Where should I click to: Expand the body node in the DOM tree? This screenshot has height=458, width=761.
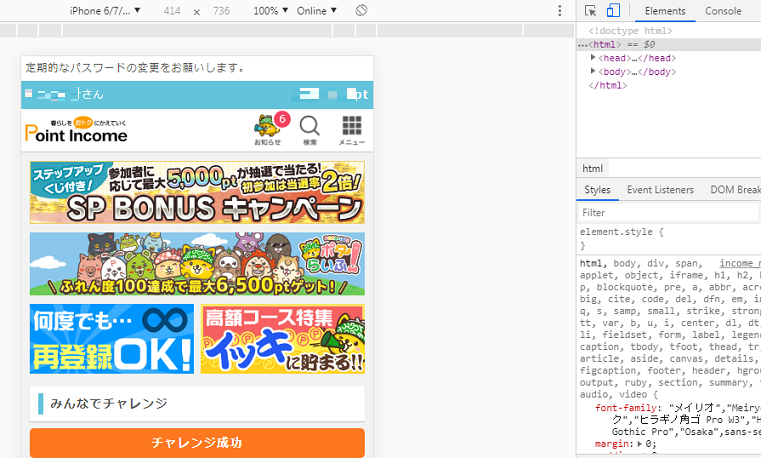point(593,71)
